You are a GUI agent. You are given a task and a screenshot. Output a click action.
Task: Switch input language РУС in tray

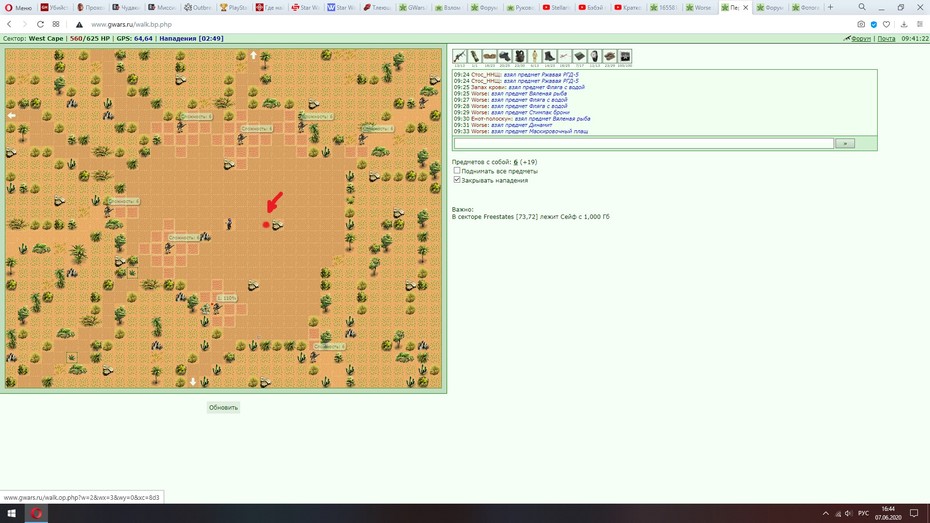point(864,514)
